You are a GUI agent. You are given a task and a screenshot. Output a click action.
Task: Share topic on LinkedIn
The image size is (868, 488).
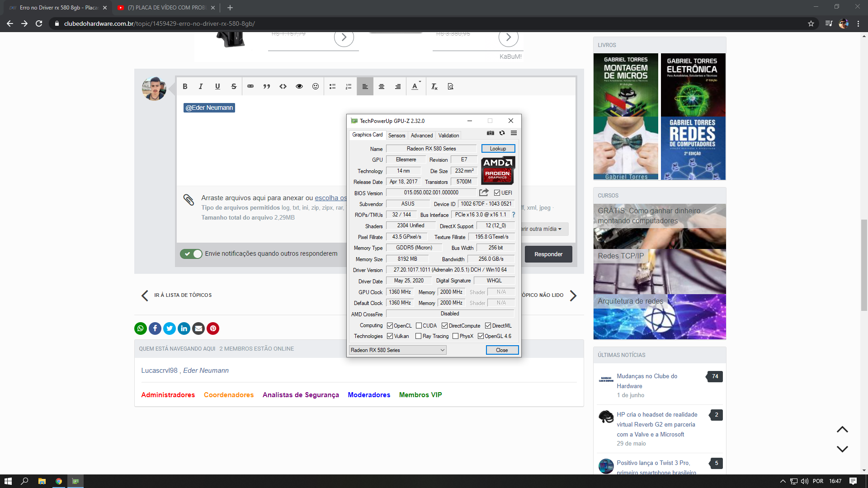click(184, 328)
